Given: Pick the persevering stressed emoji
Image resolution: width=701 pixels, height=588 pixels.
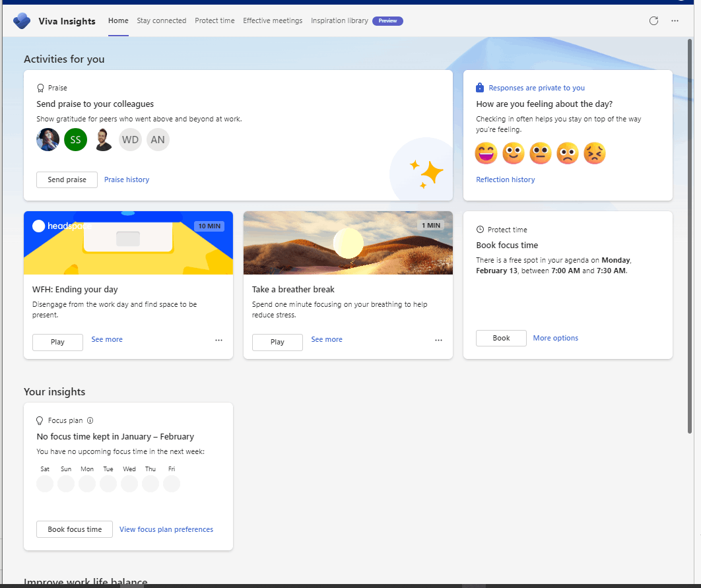Looking at the screenshot, I should coord(595,153).
